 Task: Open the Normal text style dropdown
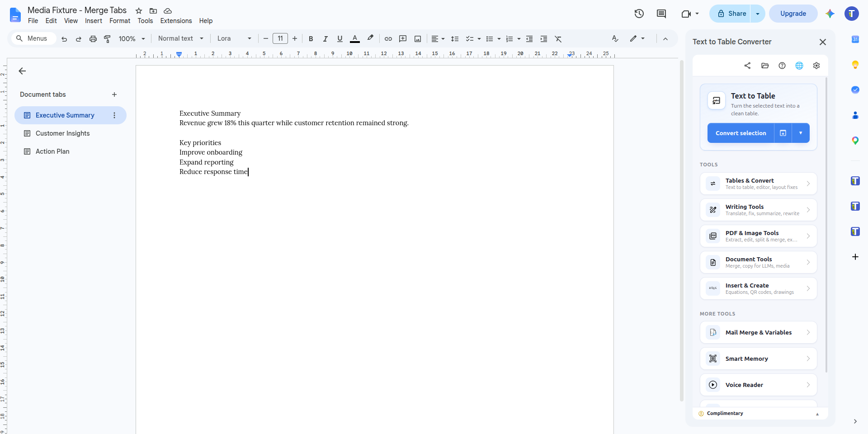click(x=181, y=38)
